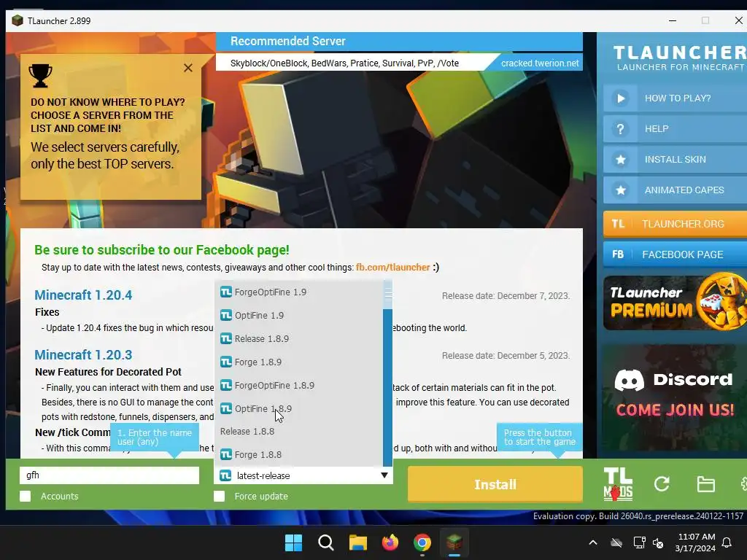Enable the Force update checkbox
This screenshot has width=747, height=560.
[x=219, y=496]
